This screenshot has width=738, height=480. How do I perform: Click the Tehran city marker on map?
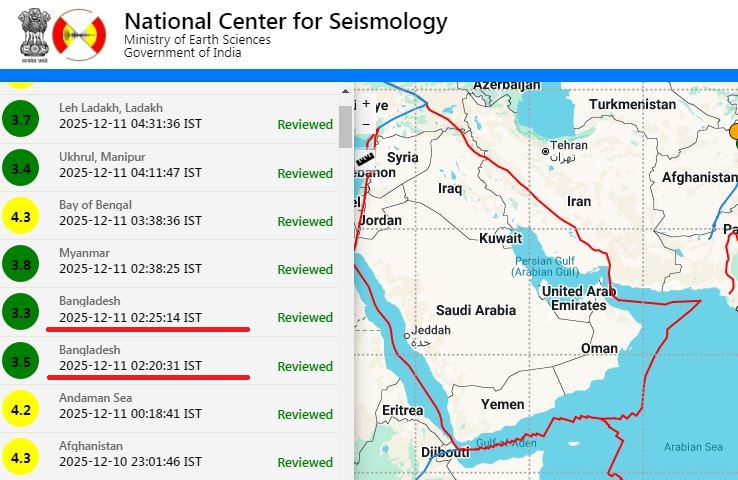(546, 151)
